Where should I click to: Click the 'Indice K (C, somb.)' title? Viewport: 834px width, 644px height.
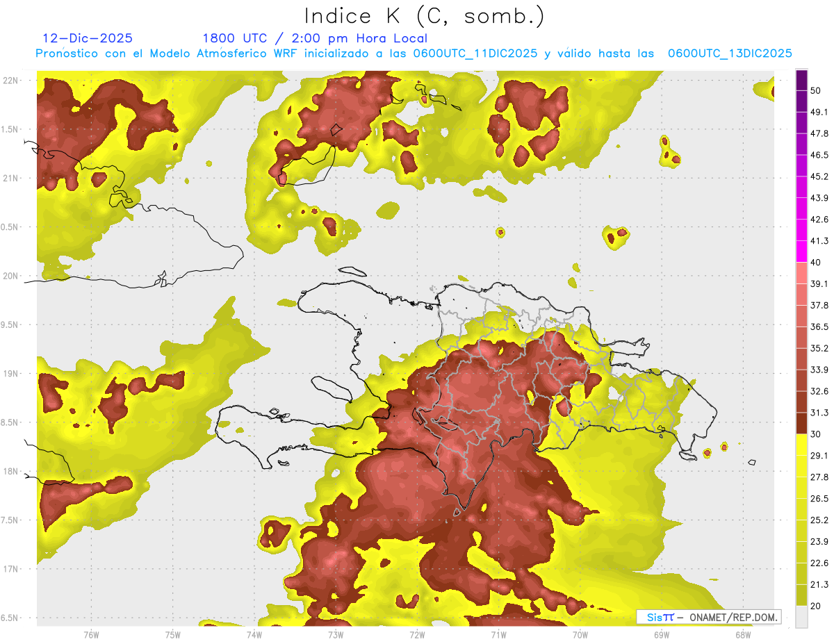(425, 16)
